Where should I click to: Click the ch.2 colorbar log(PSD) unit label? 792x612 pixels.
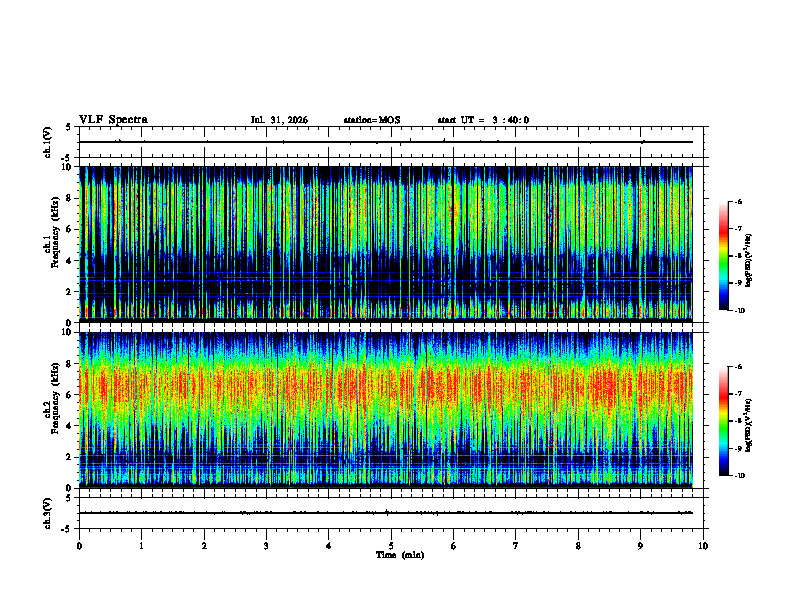(749, 425)
